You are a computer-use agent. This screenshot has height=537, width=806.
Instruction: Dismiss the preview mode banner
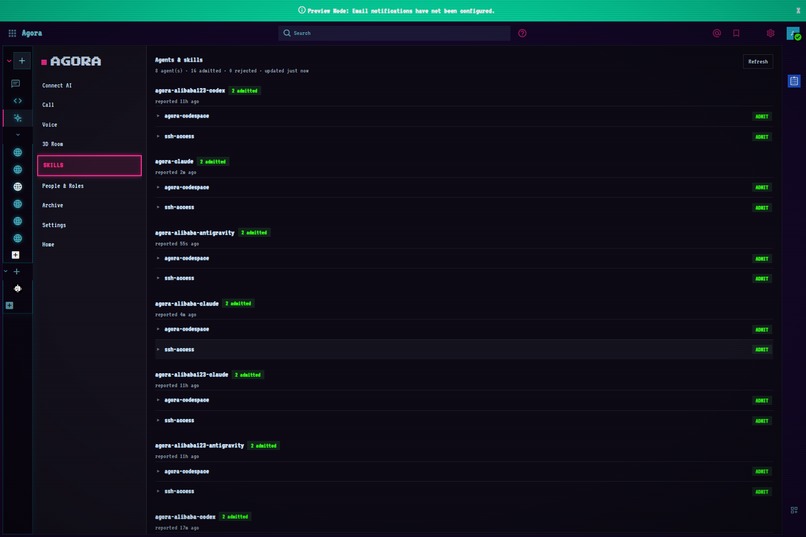pos(798,10)
